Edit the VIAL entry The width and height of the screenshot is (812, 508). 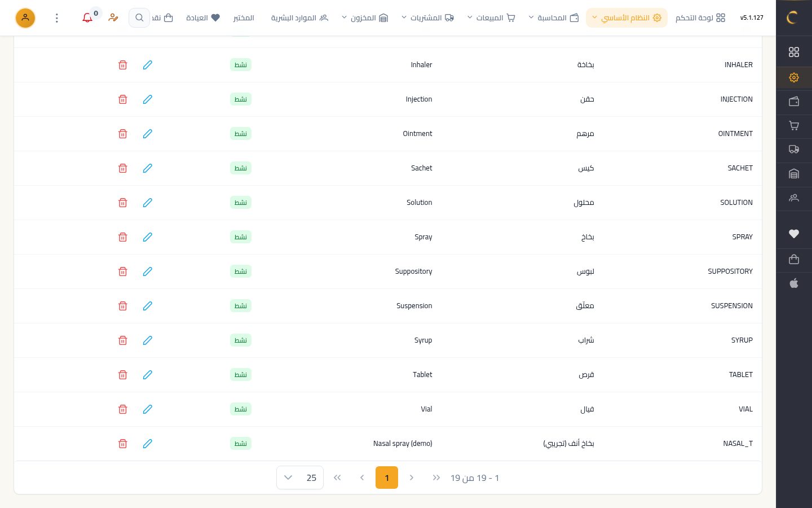[x=148, y=409]
